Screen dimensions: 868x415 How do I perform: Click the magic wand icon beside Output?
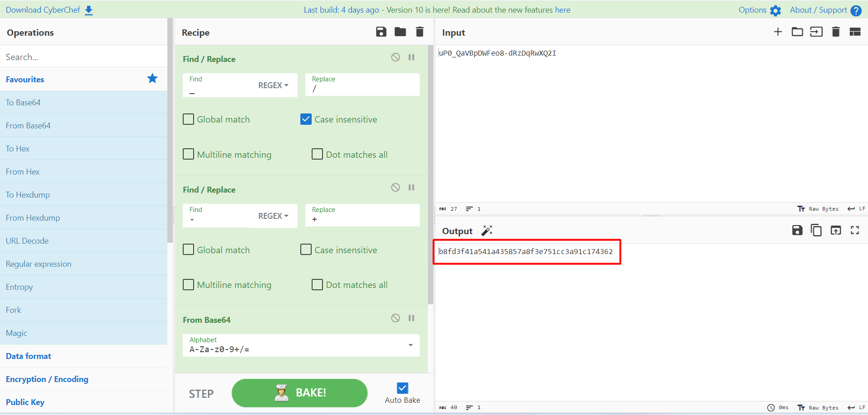[487, 231]
